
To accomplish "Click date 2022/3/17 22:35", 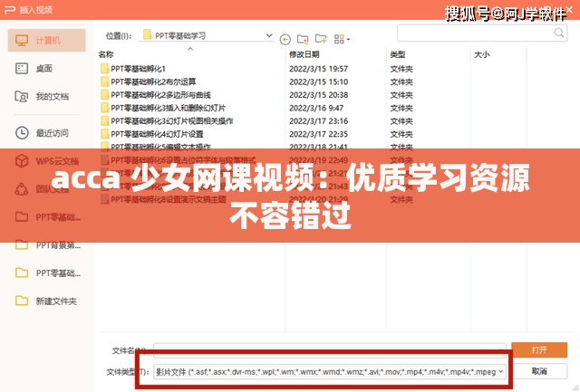I will tap(318, 134).
